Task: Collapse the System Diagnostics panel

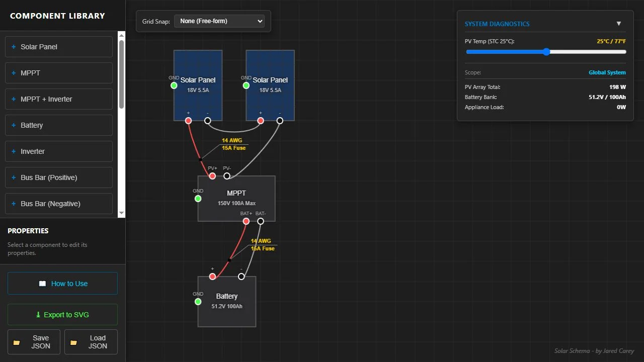Action: [x=619, y=24]
